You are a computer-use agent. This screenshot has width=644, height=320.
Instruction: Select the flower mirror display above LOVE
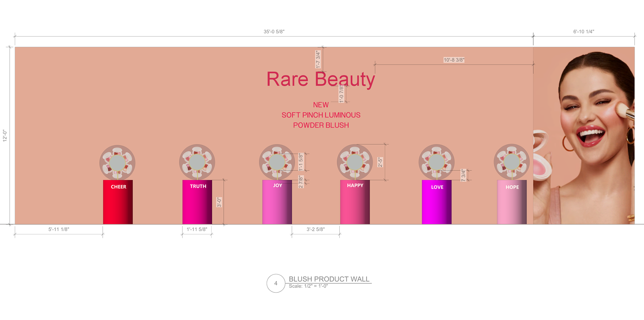(436, 162)
